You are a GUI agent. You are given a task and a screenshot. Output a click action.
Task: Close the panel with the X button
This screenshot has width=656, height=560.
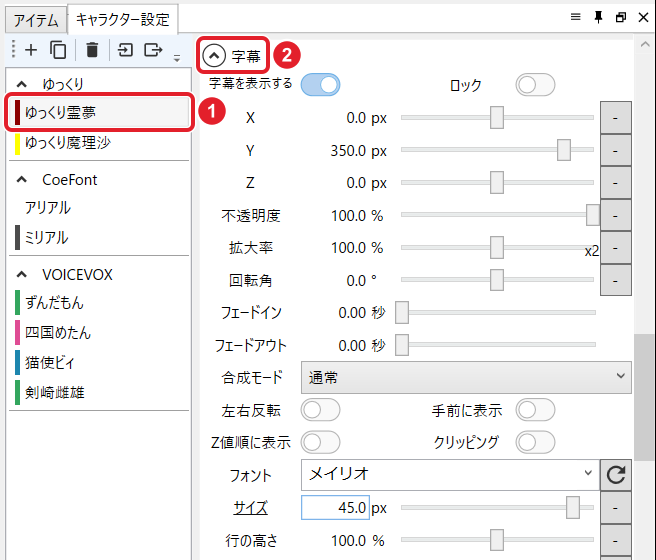coord(643,17)
